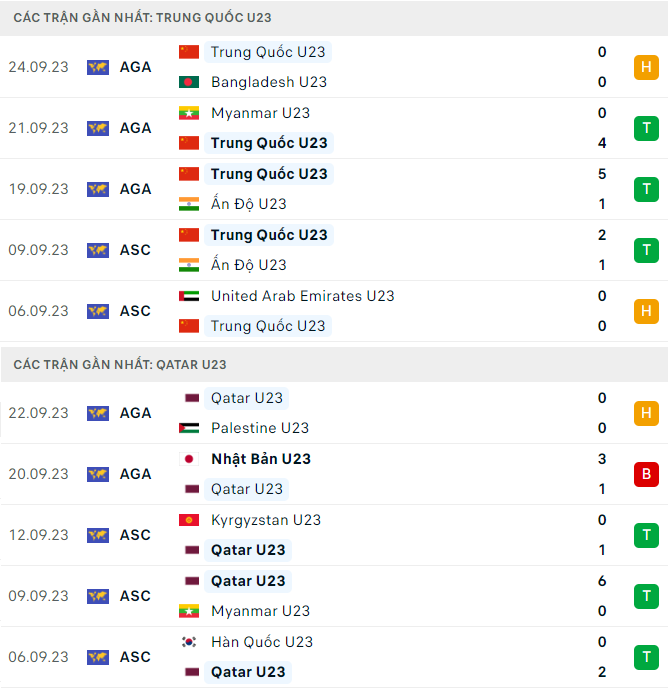
Task: Click the Kyrgyzstan flag icon
Action: tap(189, 520)
